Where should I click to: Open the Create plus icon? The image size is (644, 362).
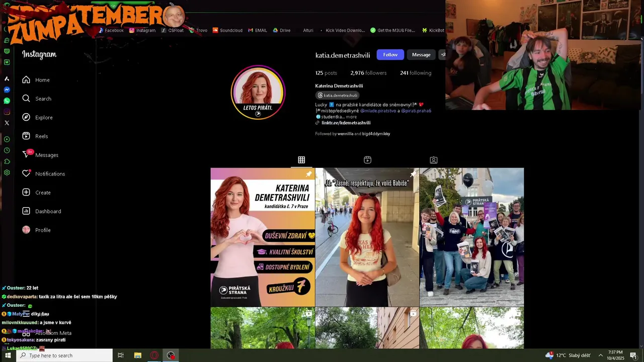pos(26,192)
